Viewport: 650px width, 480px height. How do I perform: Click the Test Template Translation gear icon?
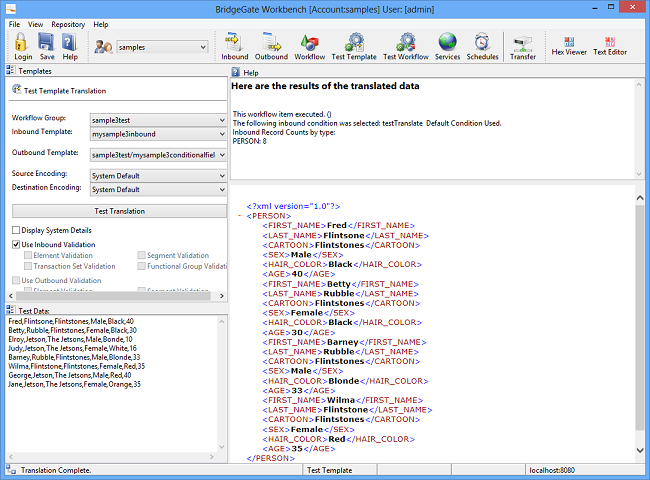pos(17,89)
